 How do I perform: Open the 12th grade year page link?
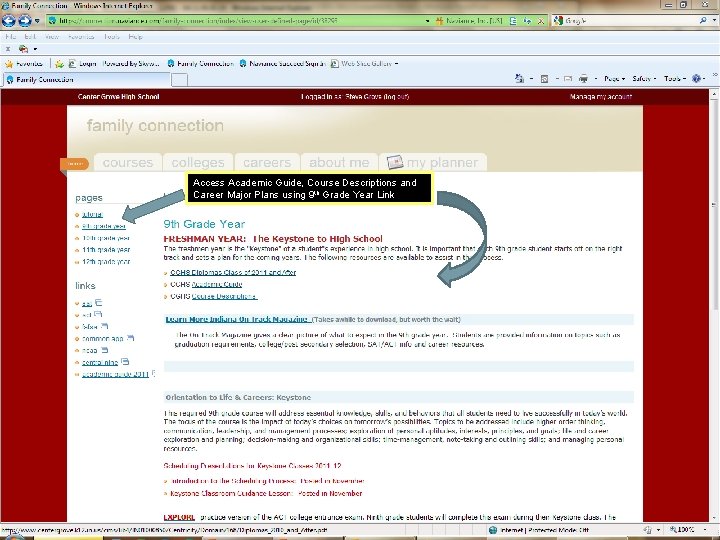(106, 262)
